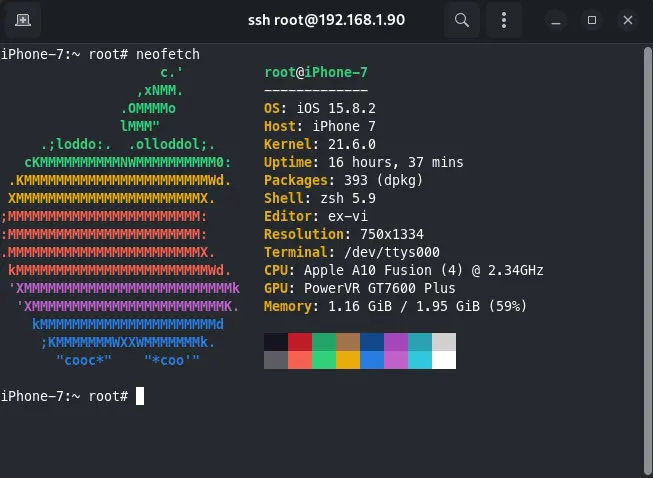Click the OS: iOS 15.8.2 line
This screenshot has width=653, height=478.
320,108
